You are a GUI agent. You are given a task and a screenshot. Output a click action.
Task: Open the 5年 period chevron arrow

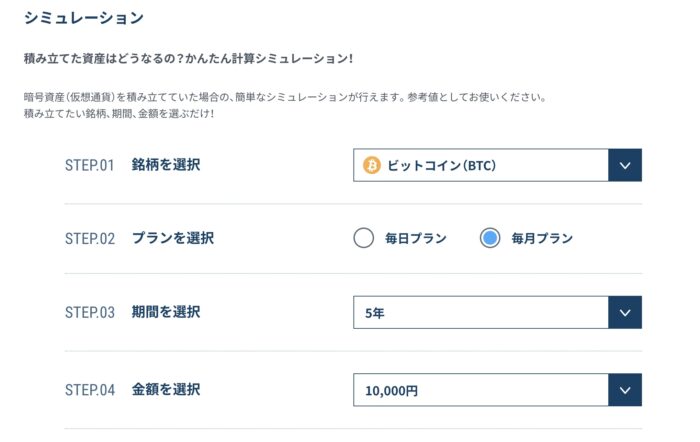click(x=625, y=312)
